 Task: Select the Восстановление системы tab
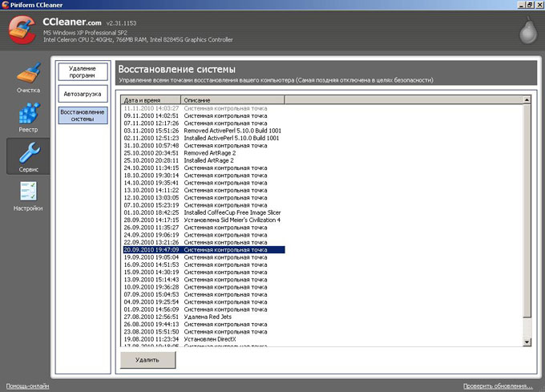[x=83, y=115]
